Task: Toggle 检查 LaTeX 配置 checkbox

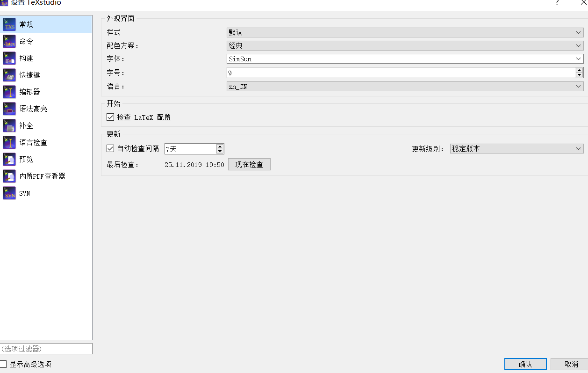Action: point(110,117)
